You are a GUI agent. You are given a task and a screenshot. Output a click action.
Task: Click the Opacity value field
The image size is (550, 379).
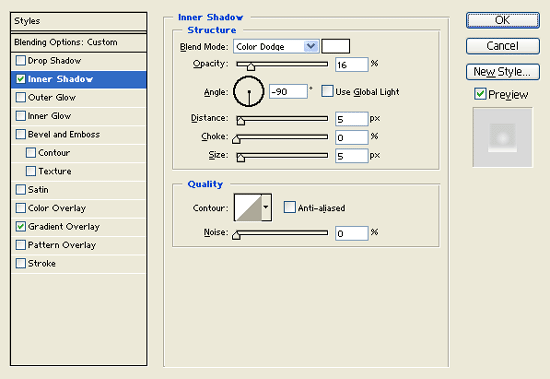(x=351, y=65)
